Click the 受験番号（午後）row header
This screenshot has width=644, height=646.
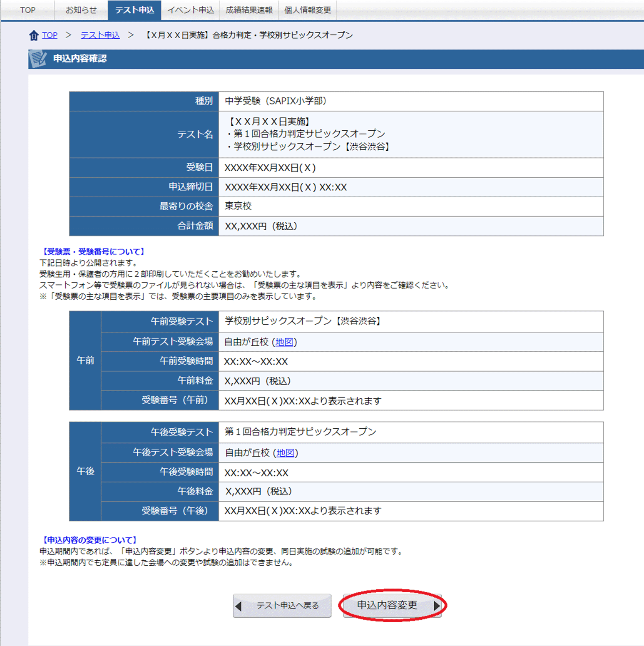(x=160, y=511)
